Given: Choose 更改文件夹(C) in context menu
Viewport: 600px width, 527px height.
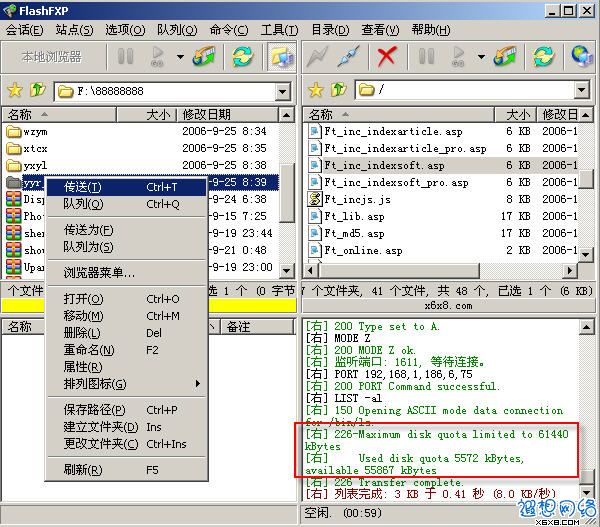Looking at the screenshot, I should pos(127,444).
